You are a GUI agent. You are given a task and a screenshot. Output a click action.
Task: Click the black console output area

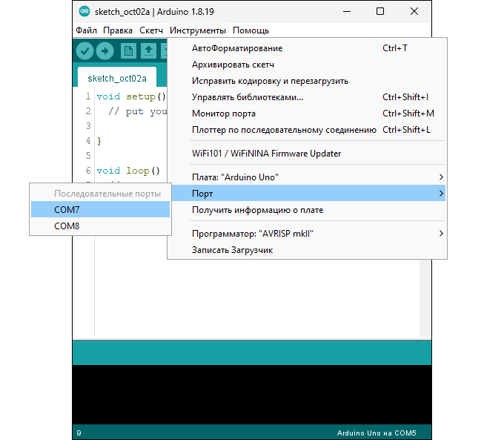pyautogui.click(x=252, y=395)
